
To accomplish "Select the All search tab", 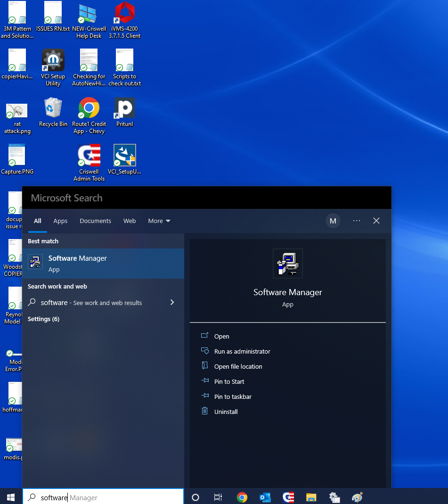I will [x=38, y=221].
